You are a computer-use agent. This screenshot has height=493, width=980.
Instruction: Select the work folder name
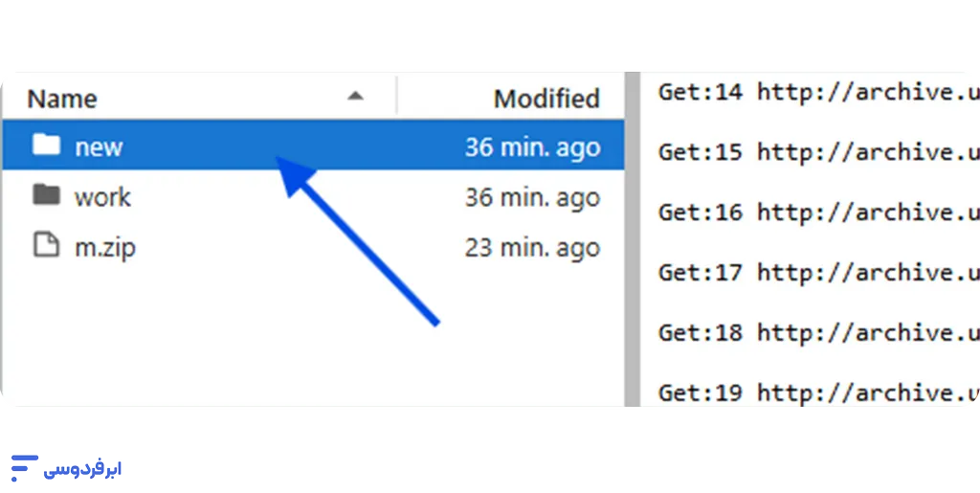point(102,197)
